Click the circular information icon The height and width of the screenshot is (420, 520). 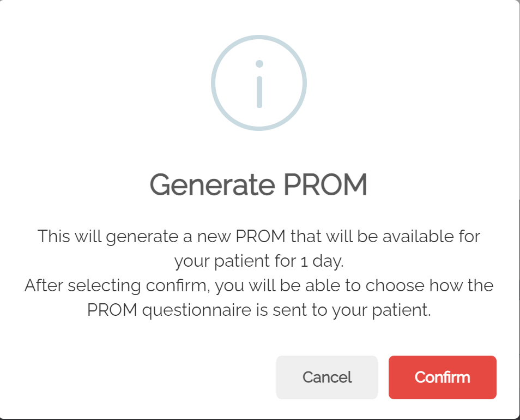click(x=259, y=83)
